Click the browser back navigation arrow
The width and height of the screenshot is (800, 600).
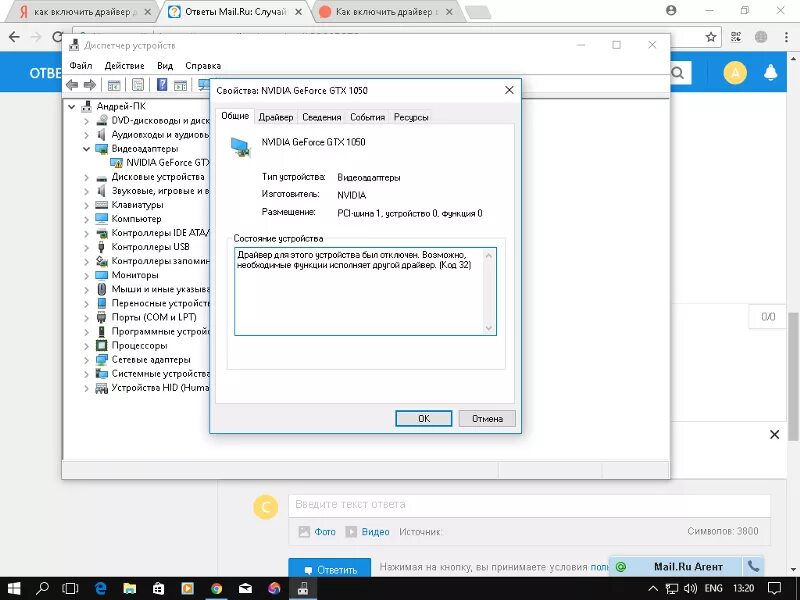point(14,37)
